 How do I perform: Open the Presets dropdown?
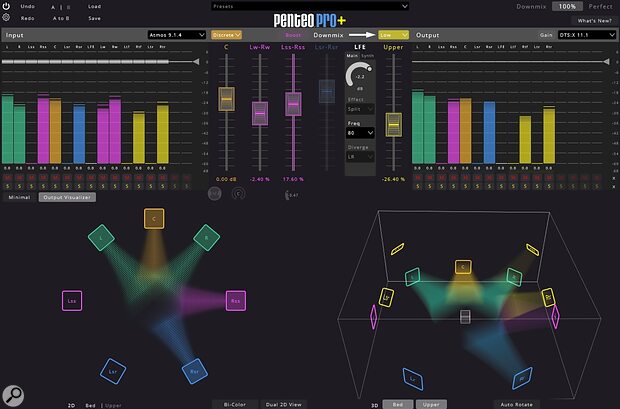[x=310, y=6]
